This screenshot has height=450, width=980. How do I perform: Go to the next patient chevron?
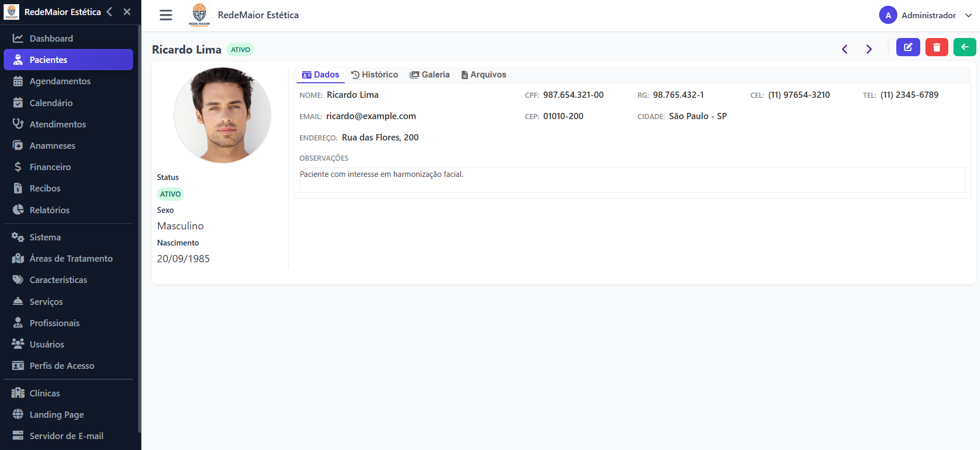pyautogui.click(x=869, y=49)
